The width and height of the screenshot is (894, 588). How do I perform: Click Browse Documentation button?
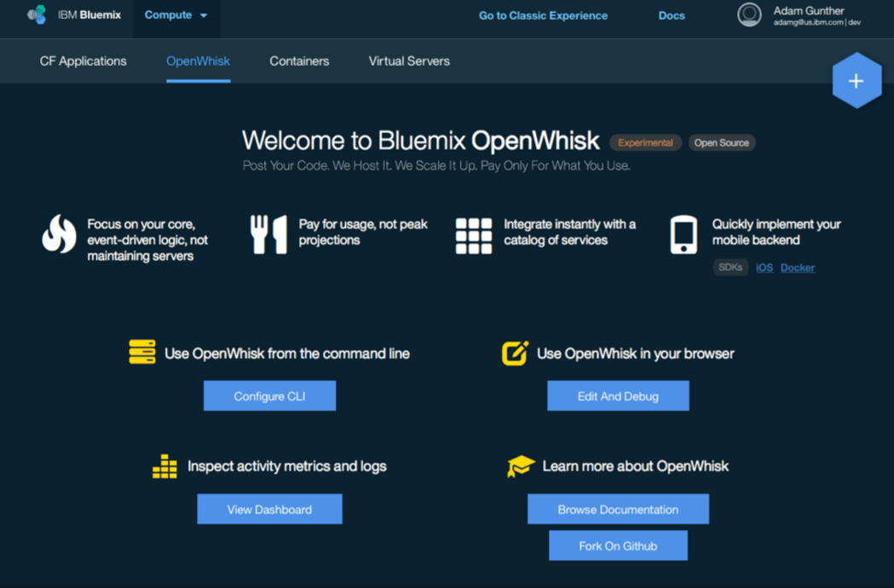coord(618,510)
